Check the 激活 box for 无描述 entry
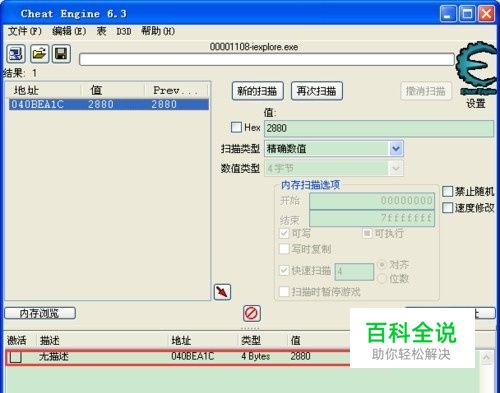The width and height of the screenshot is (500, 393). [x=16, y=357]
